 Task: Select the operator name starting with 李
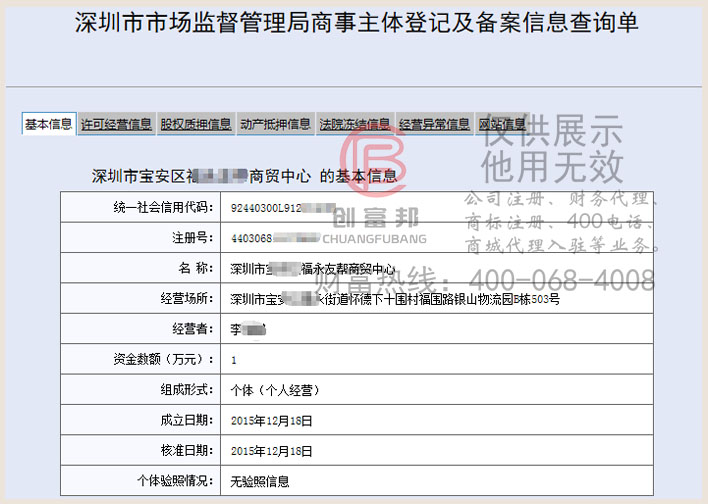[x=248, y=329]
